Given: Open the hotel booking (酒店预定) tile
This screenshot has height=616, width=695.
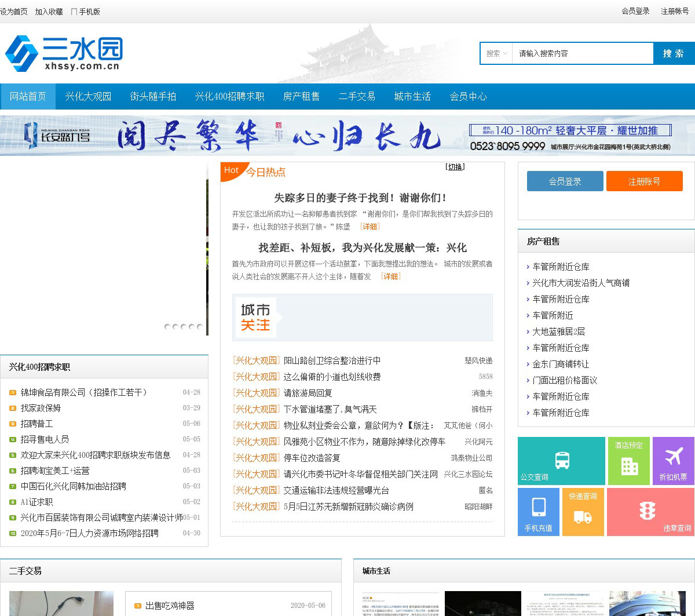Looking at the screenshot, I should pos(629,461).
